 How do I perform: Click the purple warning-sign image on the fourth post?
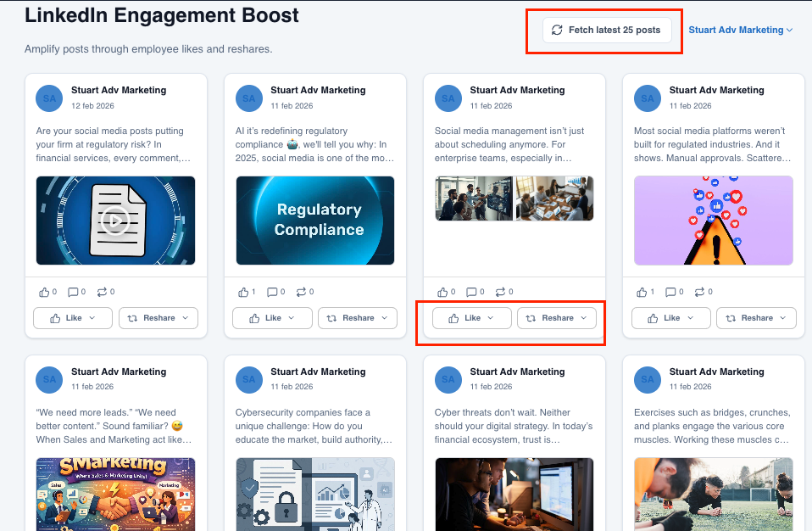tap(713, 221)
